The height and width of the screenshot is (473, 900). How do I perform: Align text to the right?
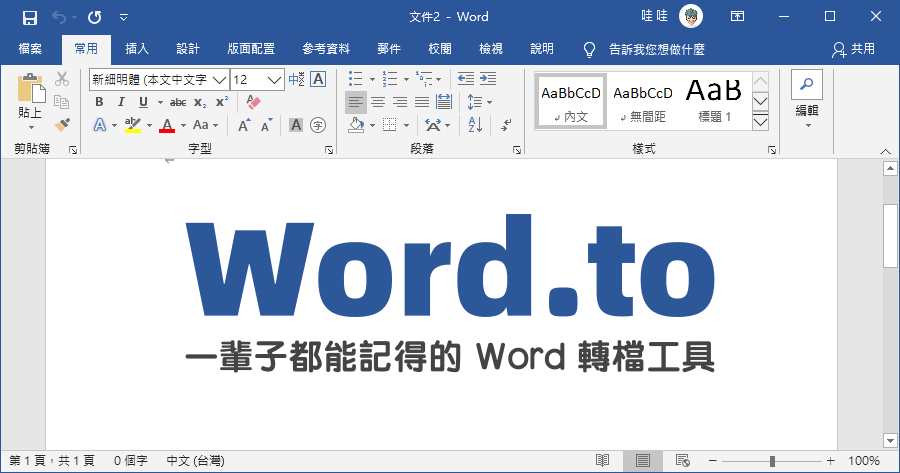pos(399,102)
